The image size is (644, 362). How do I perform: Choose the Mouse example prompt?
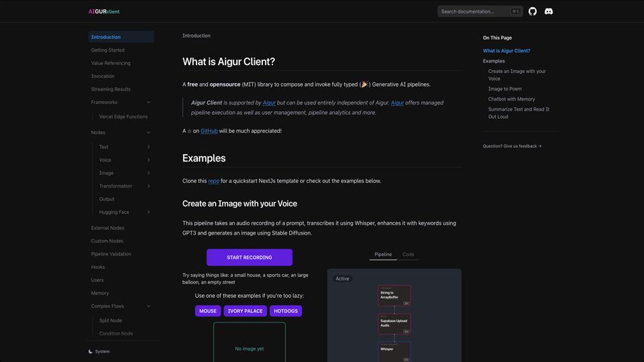pyautogui.click(x=208, y=311)
